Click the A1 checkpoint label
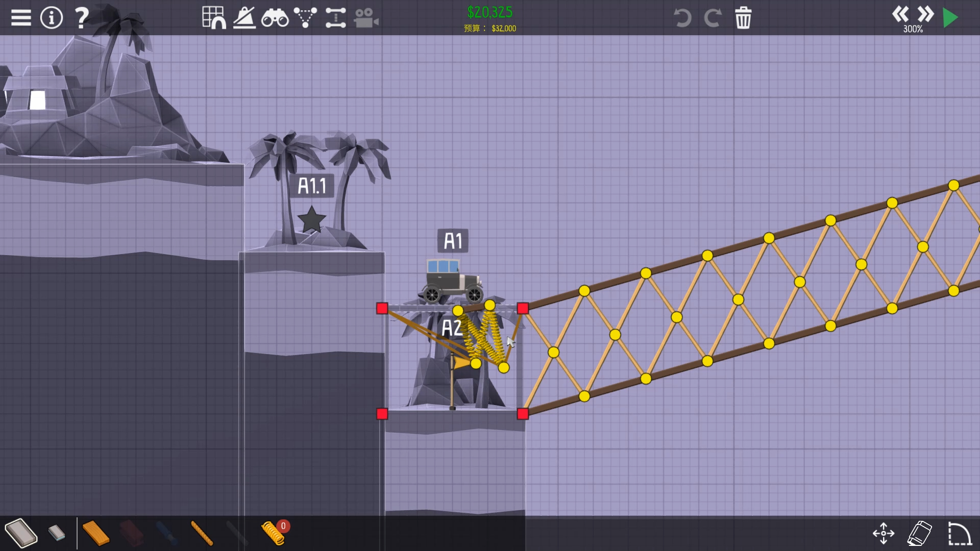The image size is (980, 551). [x=453, y=241]
